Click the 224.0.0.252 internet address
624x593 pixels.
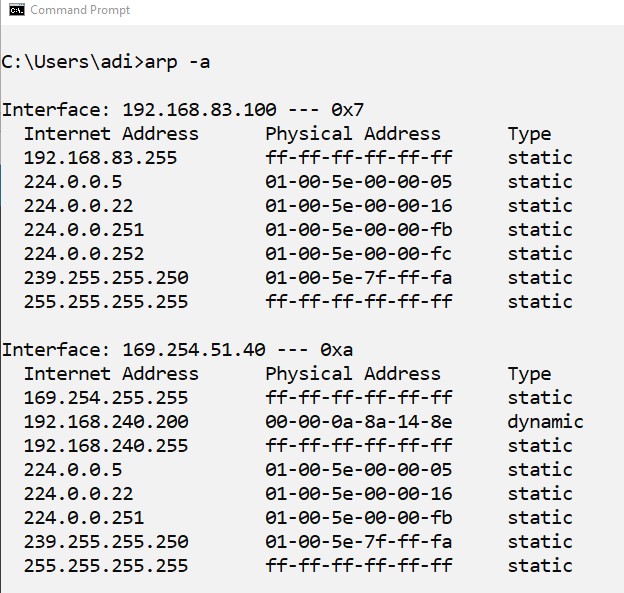[x=84, y=254]
